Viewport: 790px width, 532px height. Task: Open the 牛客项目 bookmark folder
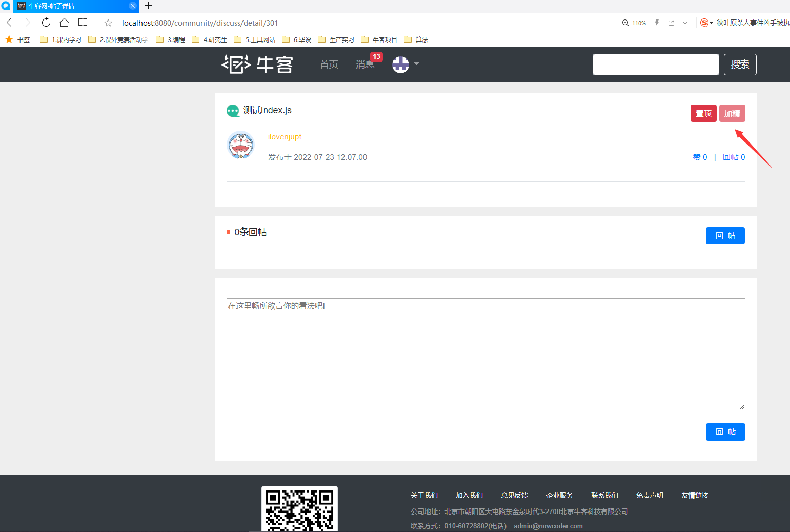(x=379, y=39)
